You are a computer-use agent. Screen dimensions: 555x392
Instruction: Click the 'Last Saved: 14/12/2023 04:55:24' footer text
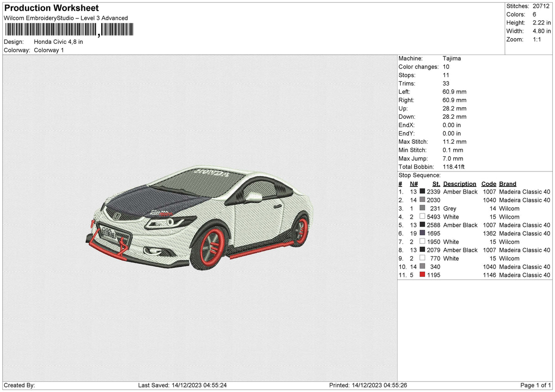(x=182, y=385)
